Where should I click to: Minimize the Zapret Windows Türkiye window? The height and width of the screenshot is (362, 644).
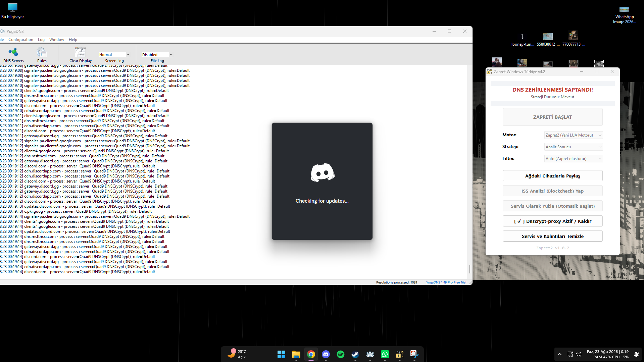582,71
